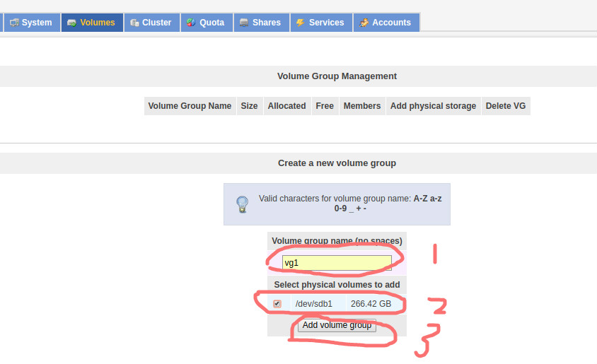
Task: Focus the volume group name field
Action: [x=337, y=263]
